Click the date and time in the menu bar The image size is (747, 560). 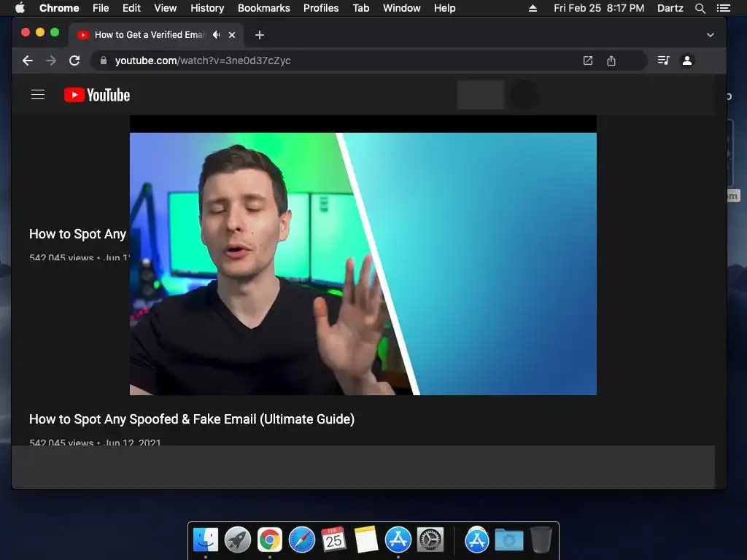pyautogui.click(x=599, y=8)
